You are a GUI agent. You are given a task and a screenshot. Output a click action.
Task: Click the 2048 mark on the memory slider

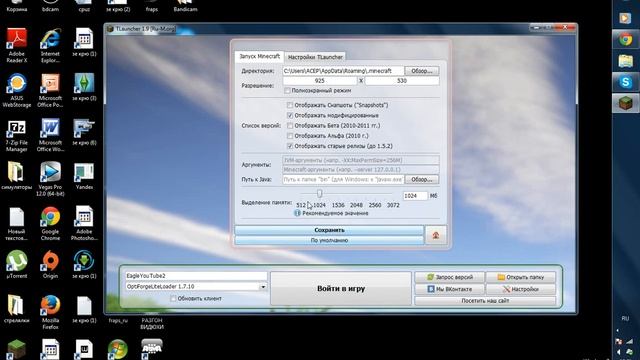click(356, 205)
